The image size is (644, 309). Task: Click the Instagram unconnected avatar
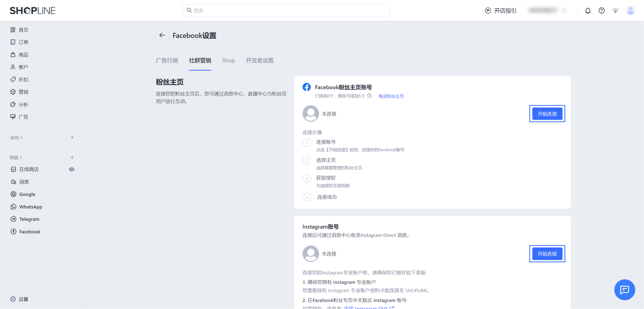(311, 254)
